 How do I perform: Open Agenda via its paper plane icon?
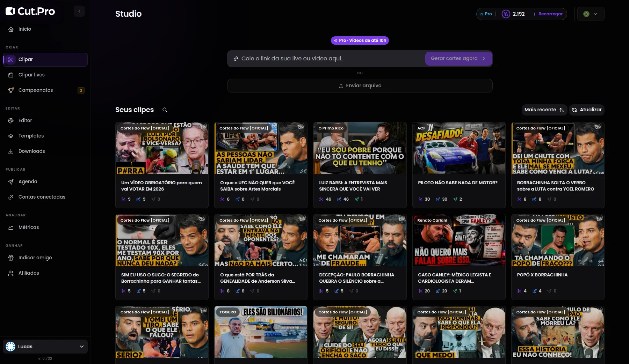(11, 181)
